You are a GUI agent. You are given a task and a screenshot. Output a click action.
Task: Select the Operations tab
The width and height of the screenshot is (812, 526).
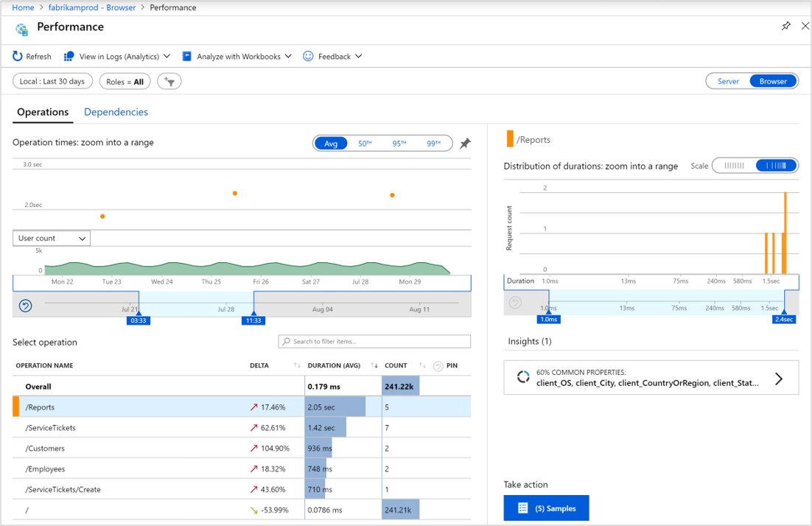[42, 112]
